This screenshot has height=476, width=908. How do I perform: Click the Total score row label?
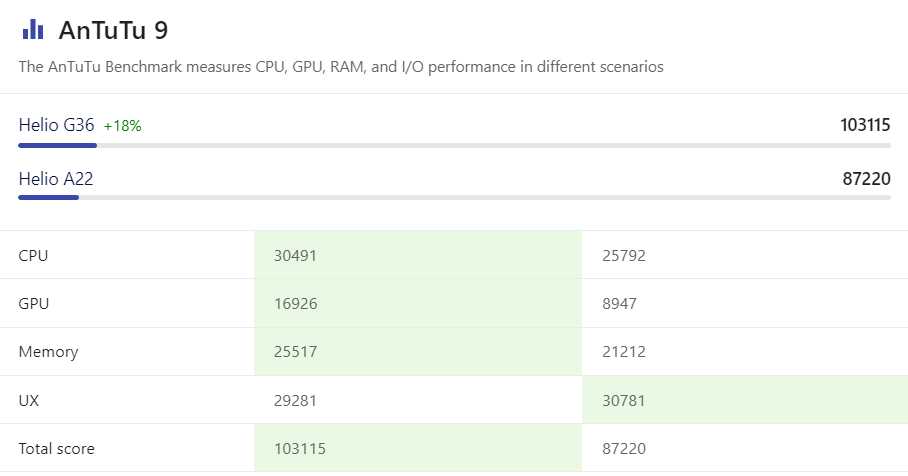[x=56, y=448]
